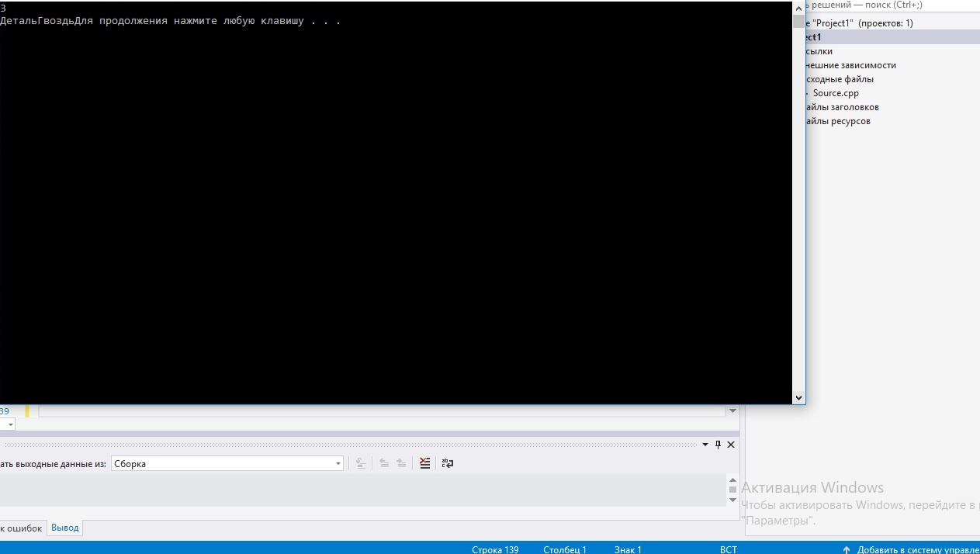Switch to the error list tab

coord(22,528)
